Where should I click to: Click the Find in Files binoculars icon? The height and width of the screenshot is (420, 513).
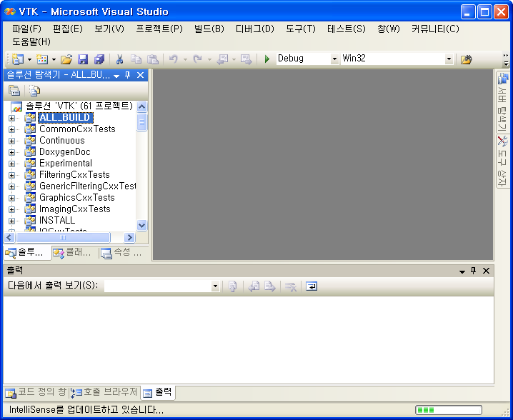pyautogui.click(x=467, y=59)
